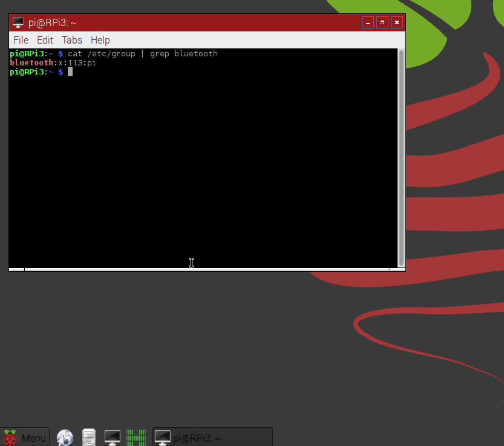Click the terminal prompt cursor line

(x=41, y=72)
